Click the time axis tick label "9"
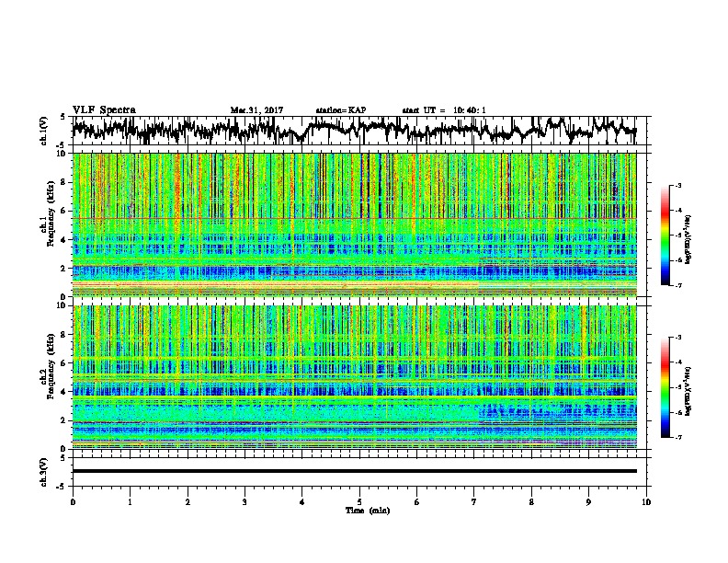Screen dimensions: 728x563 point(588,502)
